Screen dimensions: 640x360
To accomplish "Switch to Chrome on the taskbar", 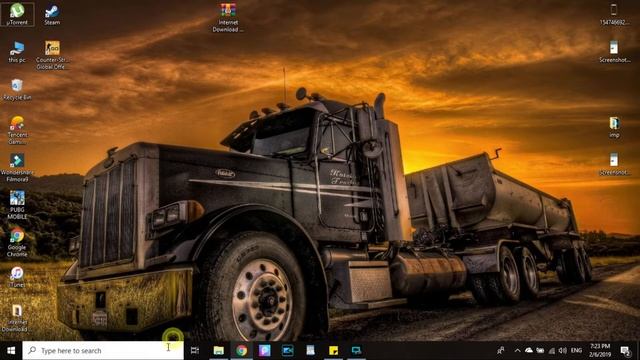I will 242,351.
